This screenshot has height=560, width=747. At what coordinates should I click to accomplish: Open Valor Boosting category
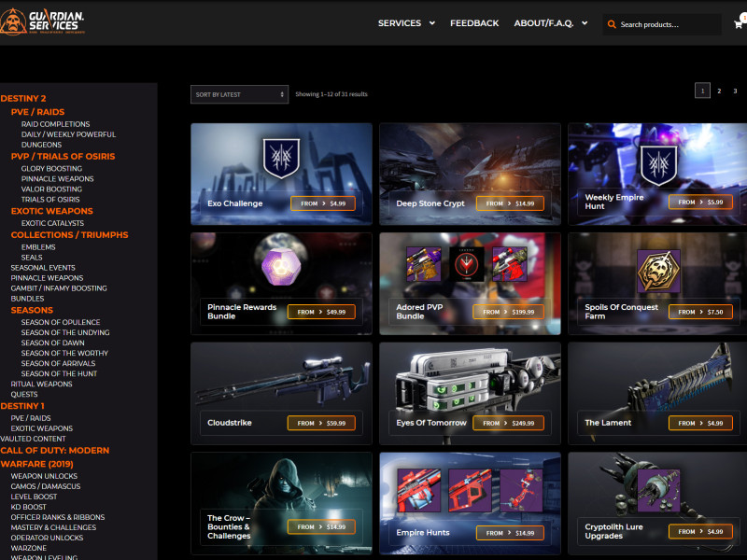(51, 189)
